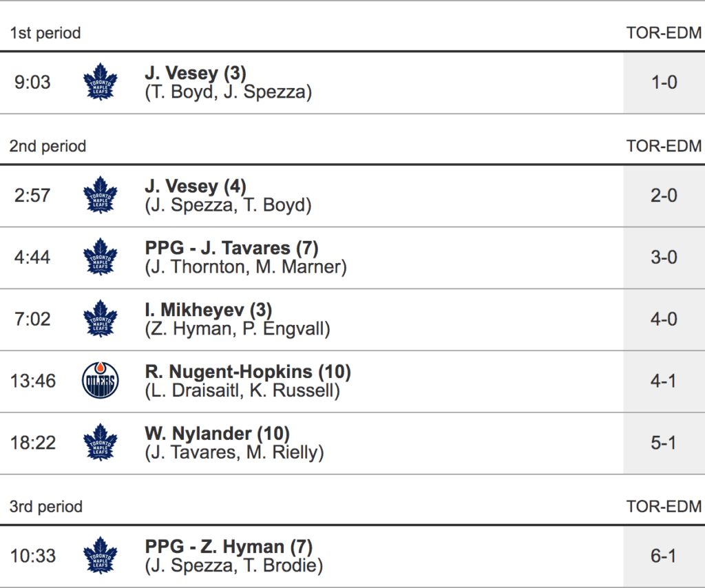Click the Maple Leafs logo at 9:03
705x588 pixels.
tap(100, 83)
